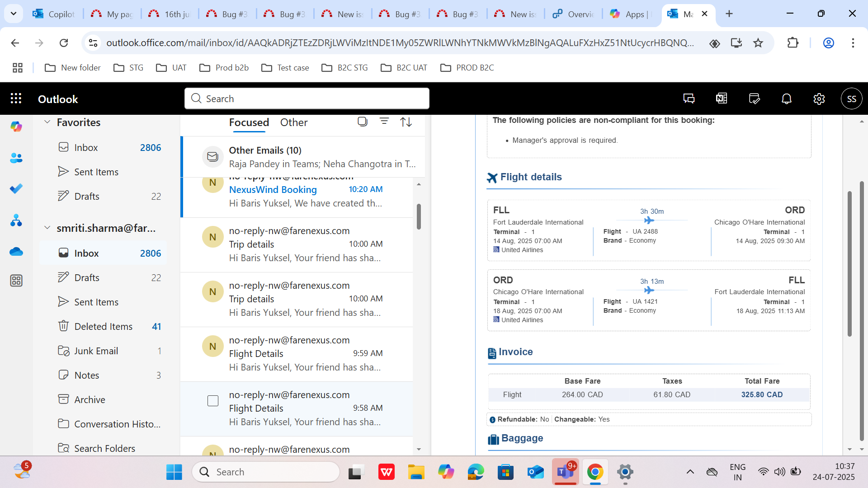Screen dimensions: 868x488
Task: Open SS account profile menu
Action: pos(852,99)
